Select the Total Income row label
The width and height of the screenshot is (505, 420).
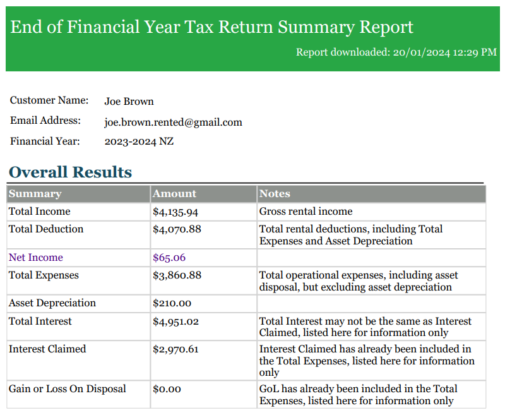(39, 212)
